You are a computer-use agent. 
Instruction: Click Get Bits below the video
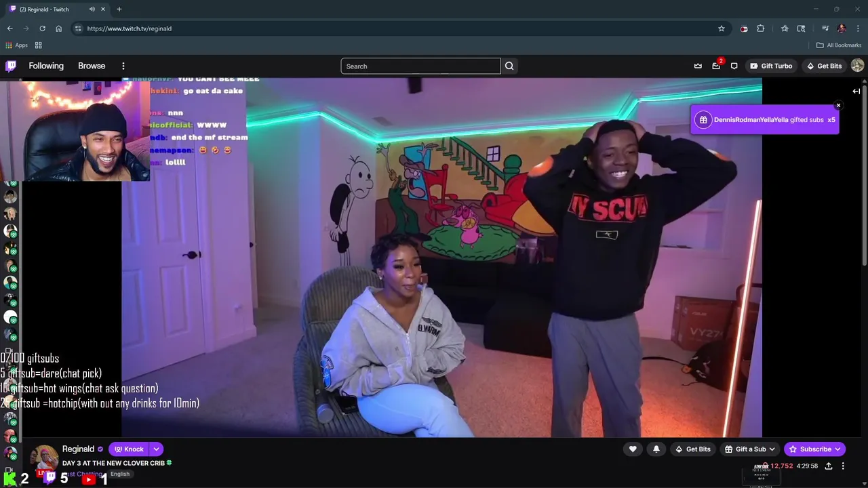click(x=692, y=449)
